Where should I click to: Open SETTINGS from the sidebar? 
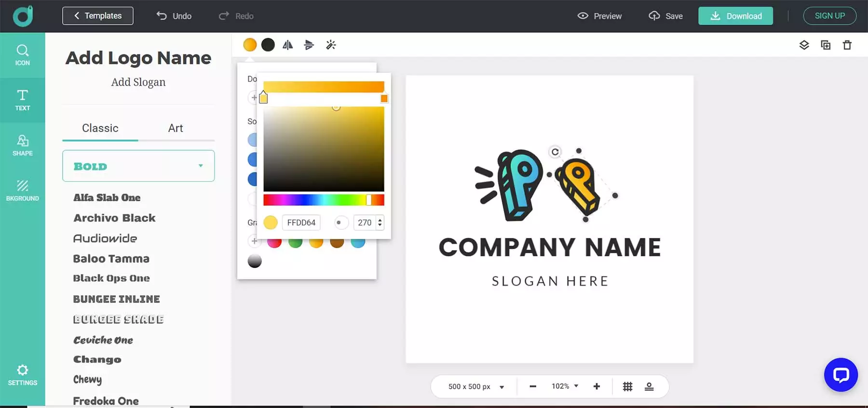(x=22, y=375)
